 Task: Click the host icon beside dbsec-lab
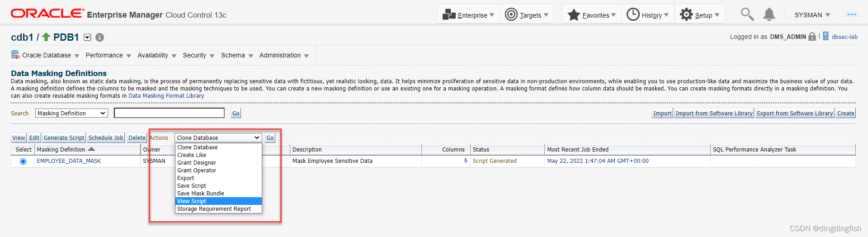click(826, 36)
